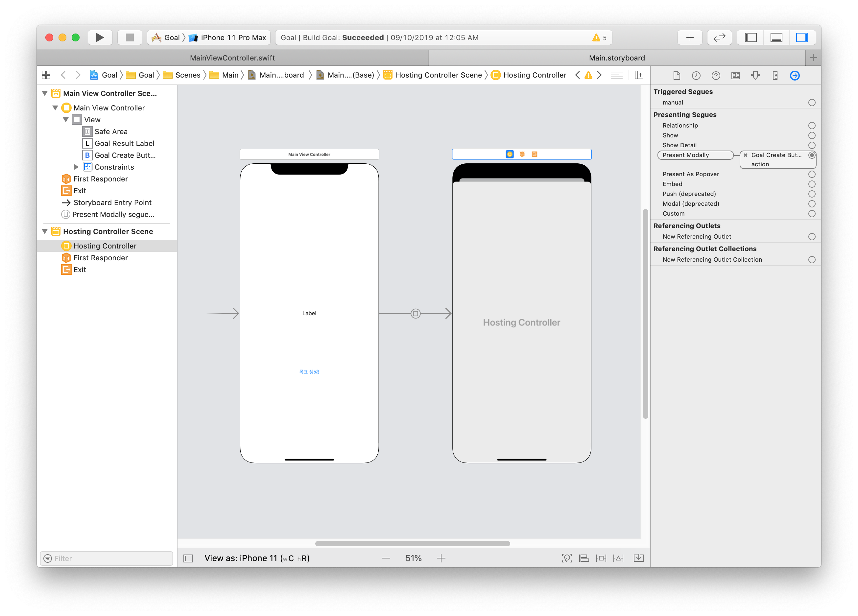Expand the Constraints tree item
Screen dimensions: 858x616
click(76, 167)
